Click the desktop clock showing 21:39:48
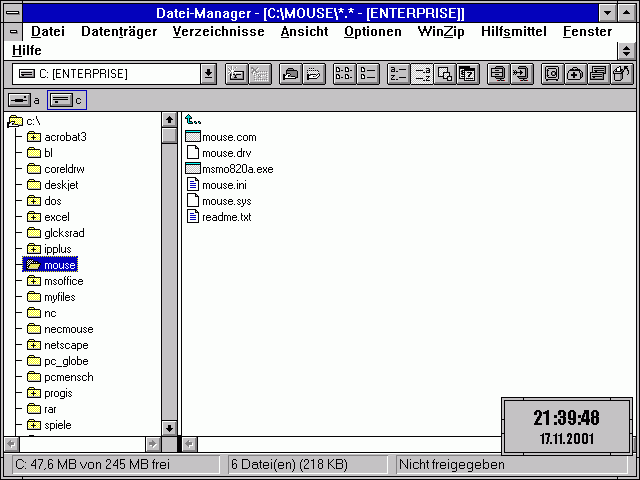The image size is (640, 480). pyautogui.click(x=566, y=426)
